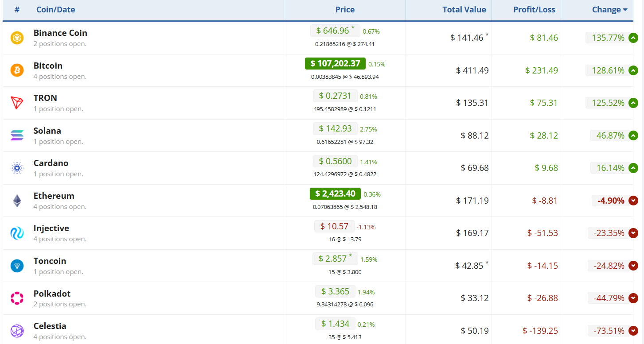Click Ethereum total value $ 171.19

472,201
